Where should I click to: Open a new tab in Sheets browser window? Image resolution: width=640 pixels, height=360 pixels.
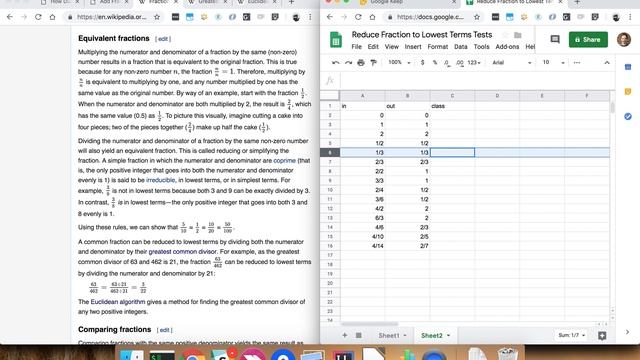coord(577,2)
